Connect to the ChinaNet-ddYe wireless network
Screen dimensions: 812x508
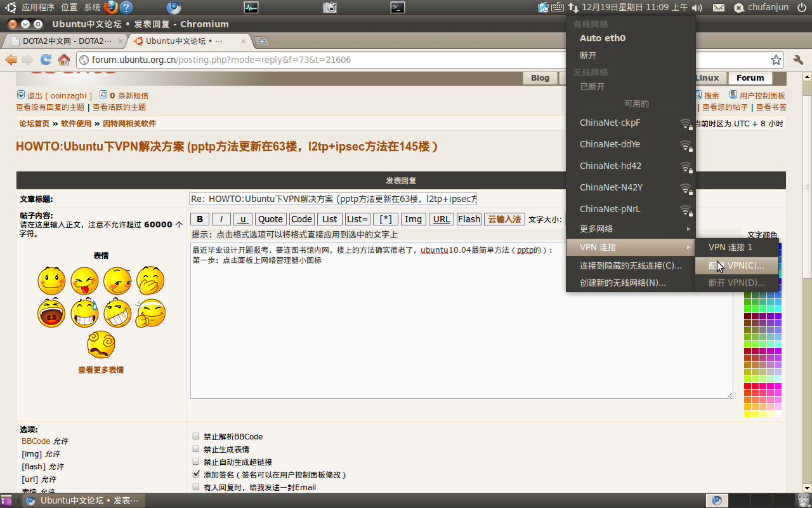tap(631, 144)
